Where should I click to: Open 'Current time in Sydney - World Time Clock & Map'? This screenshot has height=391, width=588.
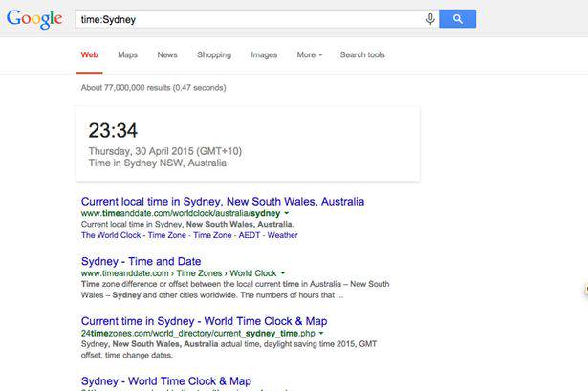[204, 321]
